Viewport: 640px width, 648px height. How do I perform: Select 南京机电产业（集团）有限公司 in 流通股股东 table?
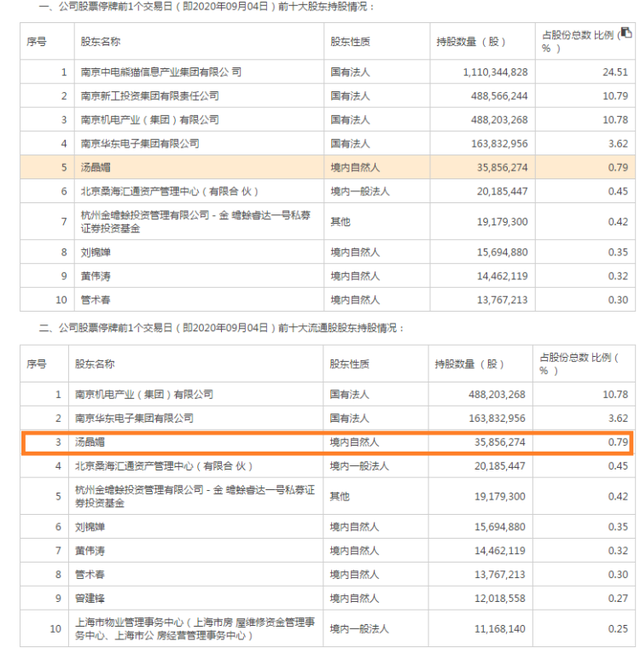coord(144,395)
